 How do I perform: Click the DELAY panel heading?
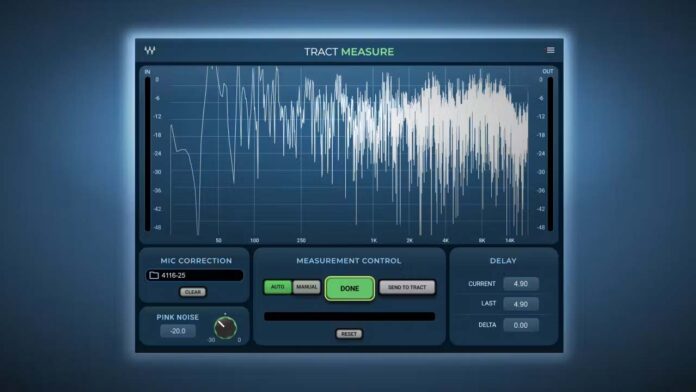[x=503, y=261]
